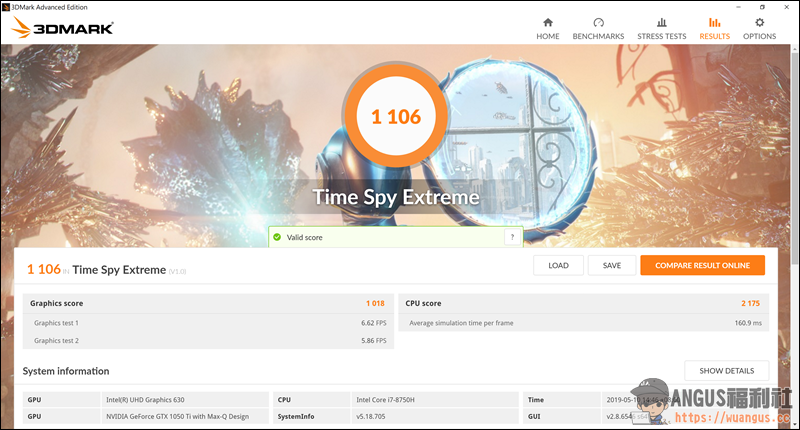Expand system info with Show Details
The image size is (800, 430).
726,370
